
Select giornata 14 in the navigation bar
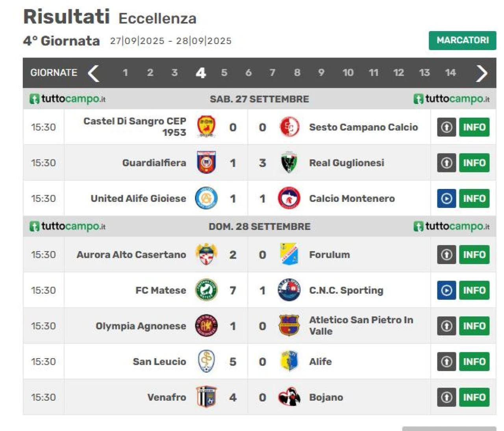pos(450,73)
